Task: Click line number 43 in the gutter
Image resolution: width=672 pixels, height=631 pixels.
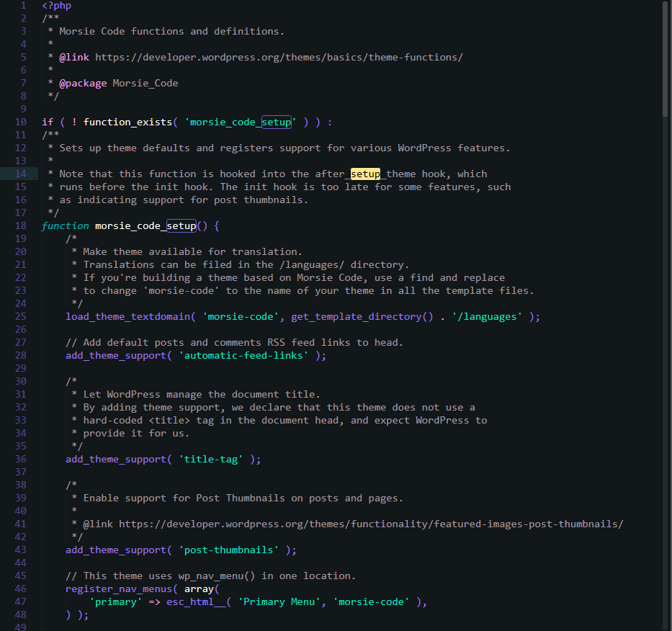Action: (x=21, y=550)
